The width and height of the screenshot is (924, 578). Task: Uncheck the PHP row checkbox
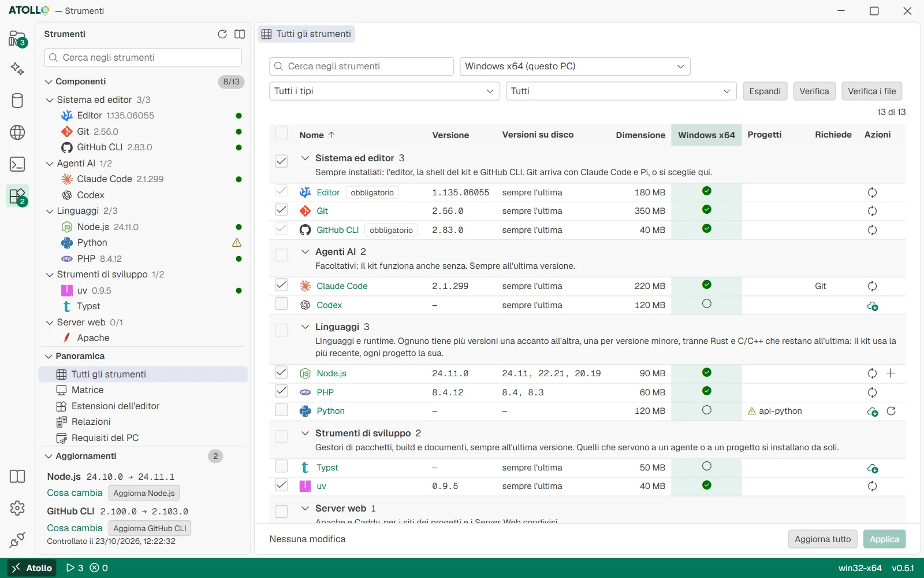point(281,391)
